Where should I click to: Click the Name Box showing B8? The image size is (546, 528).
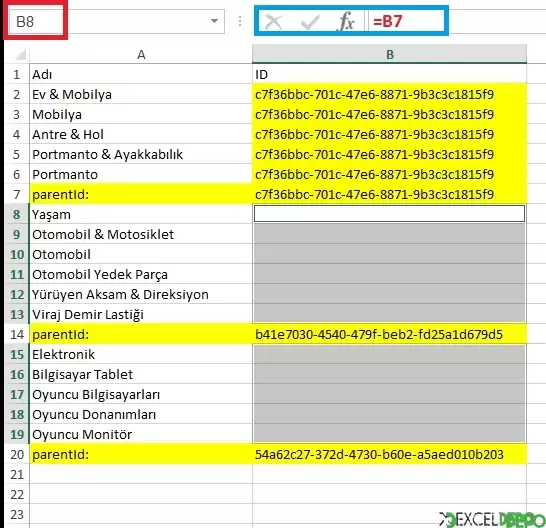point(36,22)
